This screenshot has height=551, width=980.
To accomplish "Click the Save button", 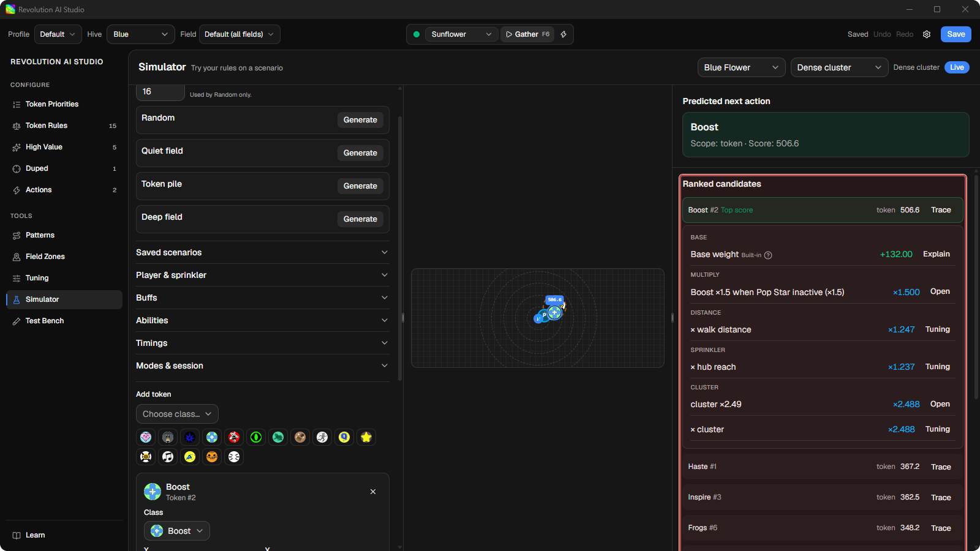I will [956, 34].
